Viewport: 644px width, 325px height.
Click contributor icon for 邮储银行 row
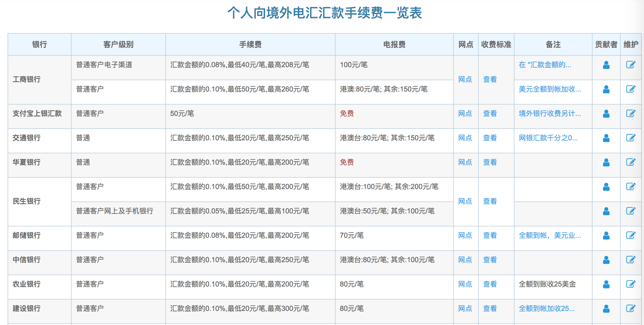point(606,236)
